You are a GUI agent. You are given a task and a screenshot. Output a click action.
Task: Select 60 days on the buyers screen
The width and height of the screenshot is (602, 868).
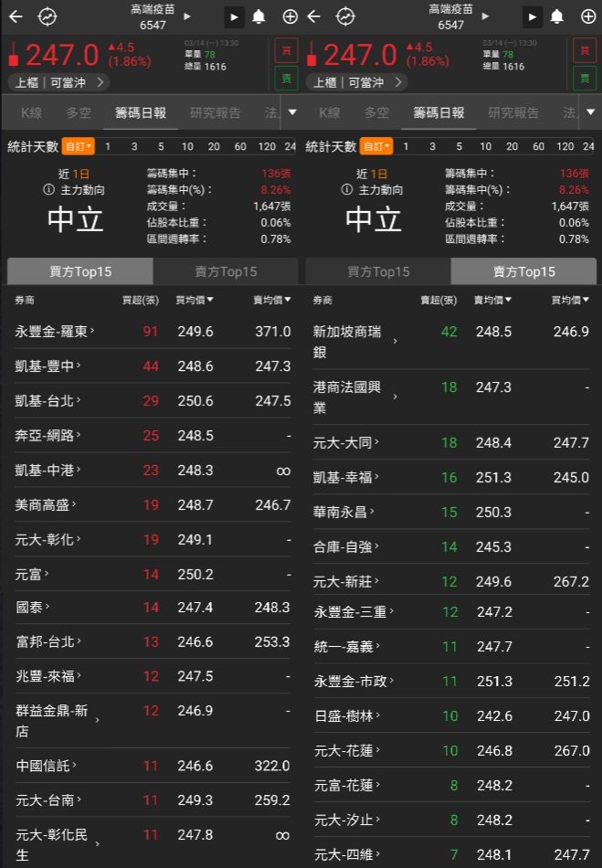pyautogui.click(x=240, y=147)
